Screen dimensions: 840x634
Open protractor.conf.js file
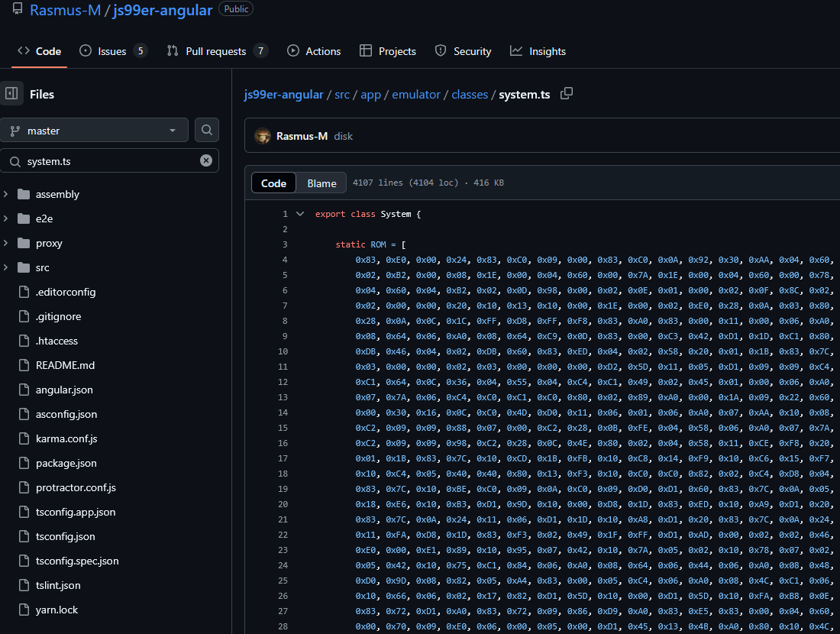(76, 487)
